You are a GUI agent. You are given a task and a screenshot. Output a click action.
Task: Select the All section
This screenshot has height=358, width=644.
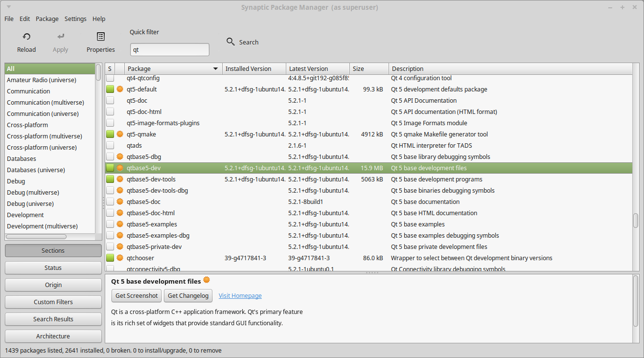pyautogui.click(x=50, y=69)
